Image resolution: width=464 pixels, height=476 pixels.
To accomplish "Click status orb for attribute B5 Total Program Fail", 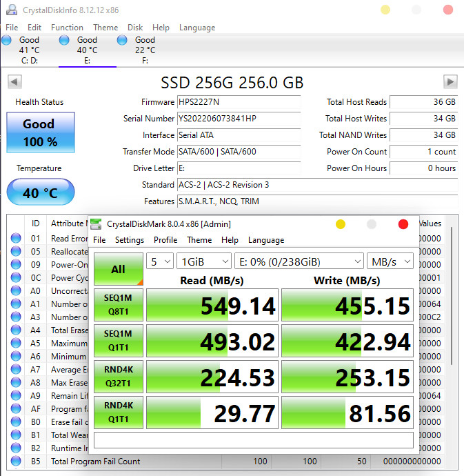I will pyautogui.click(x=16, y=461).
